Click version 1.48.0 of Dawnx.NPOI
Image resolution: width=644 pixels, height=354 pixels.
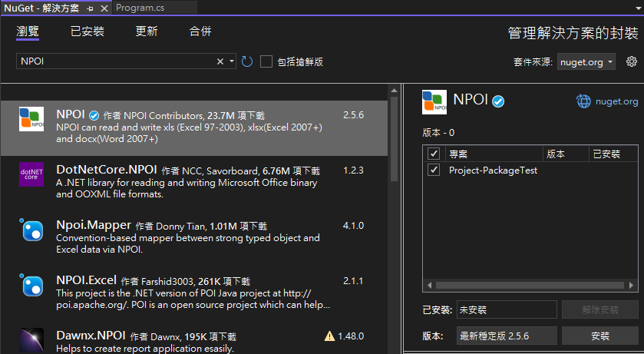coord(351,336)
